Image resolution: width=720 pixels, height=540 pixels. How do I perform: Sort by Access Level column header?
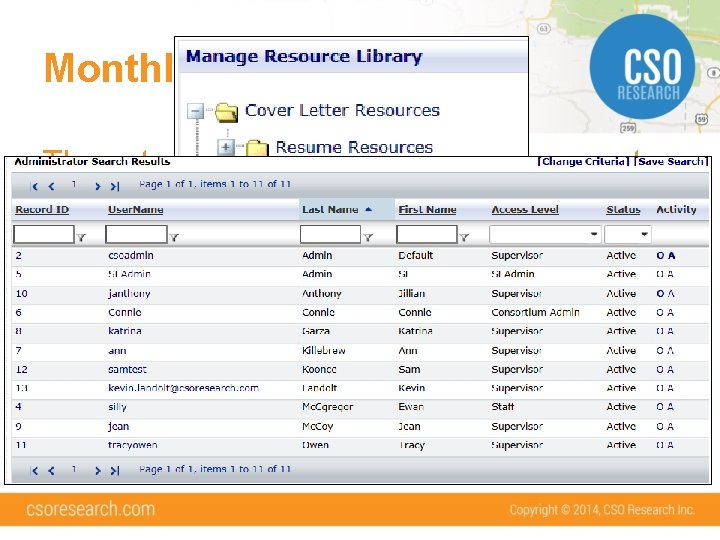[x=525, y=209]
